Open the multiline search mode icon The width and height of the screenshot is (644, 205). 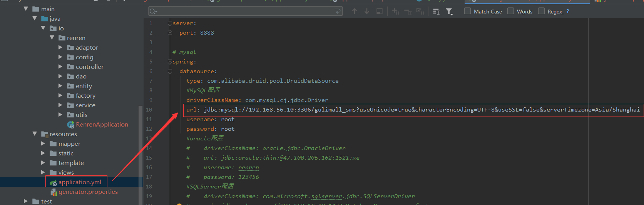436,12
